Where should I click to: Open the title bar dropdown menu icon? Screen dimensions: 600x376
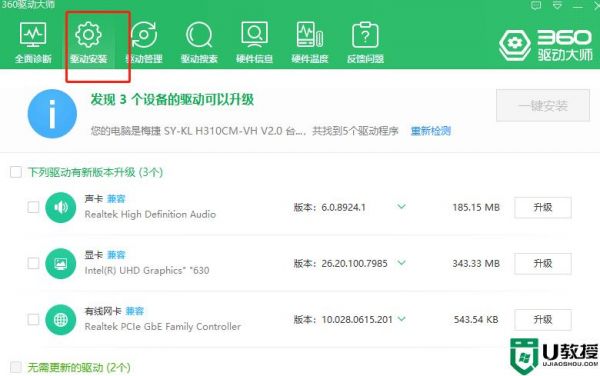557,5
